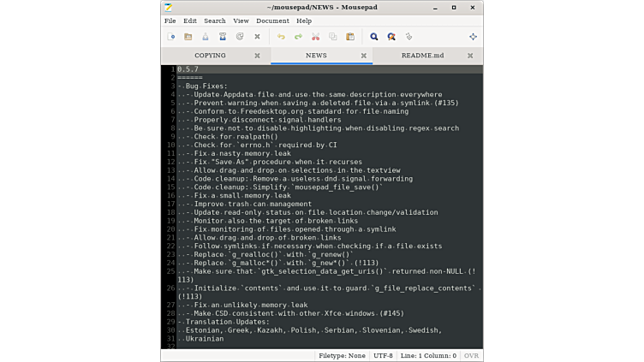This screenshot has height=362, width=644.
Task: Click the Go to line icon
Action: tap(408, 37)
